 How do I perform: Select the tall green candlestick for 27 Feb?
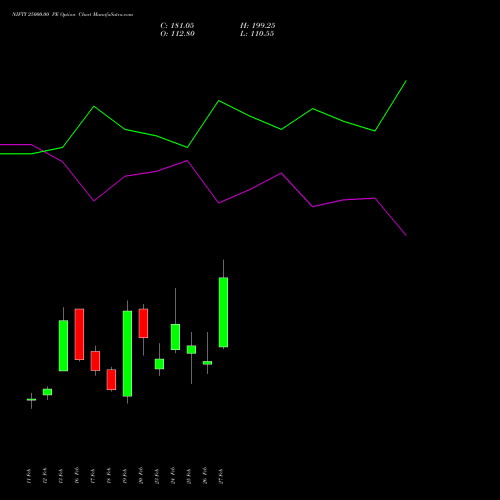[x=223, y=312]
